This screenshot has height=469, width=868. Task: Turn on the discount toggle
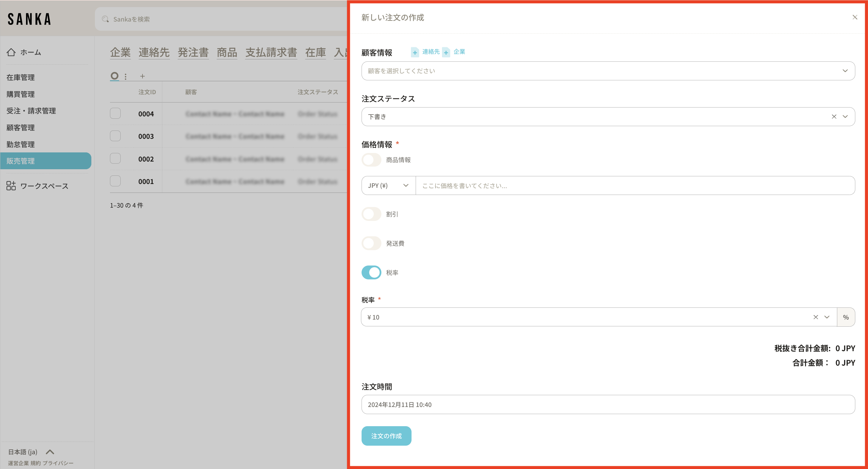point(371,214)
